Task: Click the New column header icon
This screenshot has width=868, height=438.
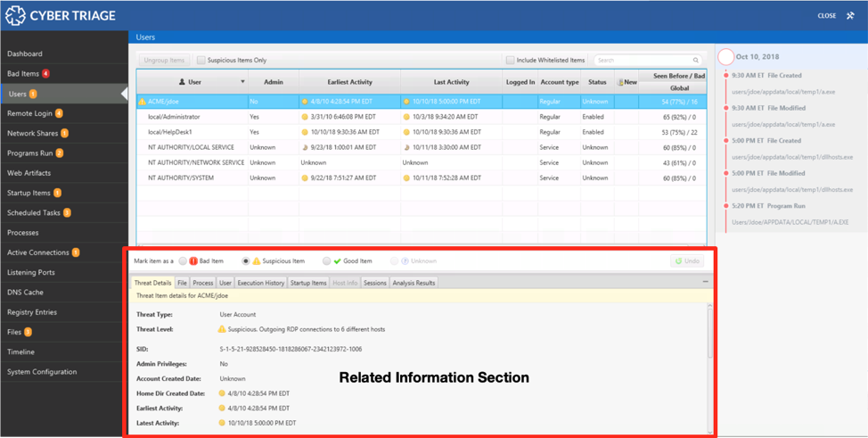Action: 620,82
